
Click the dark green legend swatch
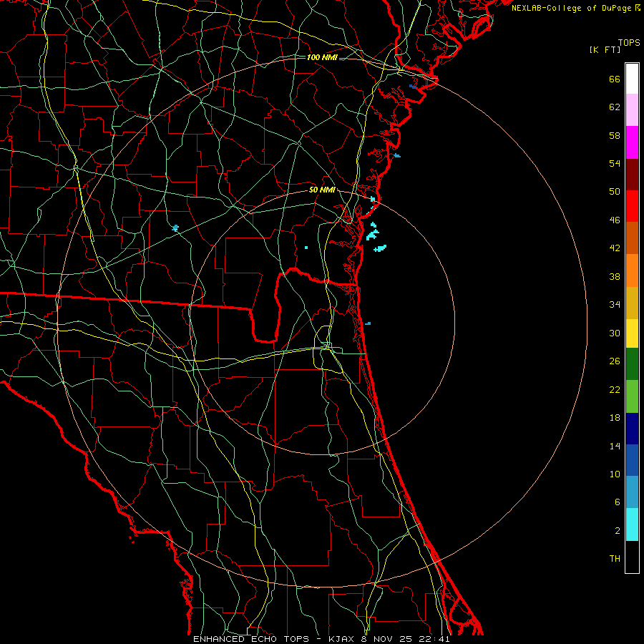(x=632, y=364)
